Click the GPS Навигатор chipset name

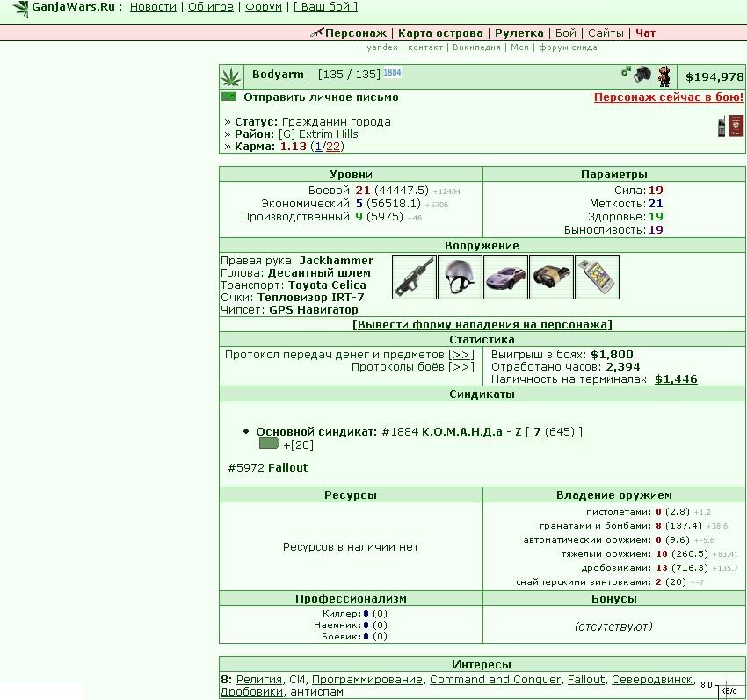pyautogui.click(x=314, y=310)
